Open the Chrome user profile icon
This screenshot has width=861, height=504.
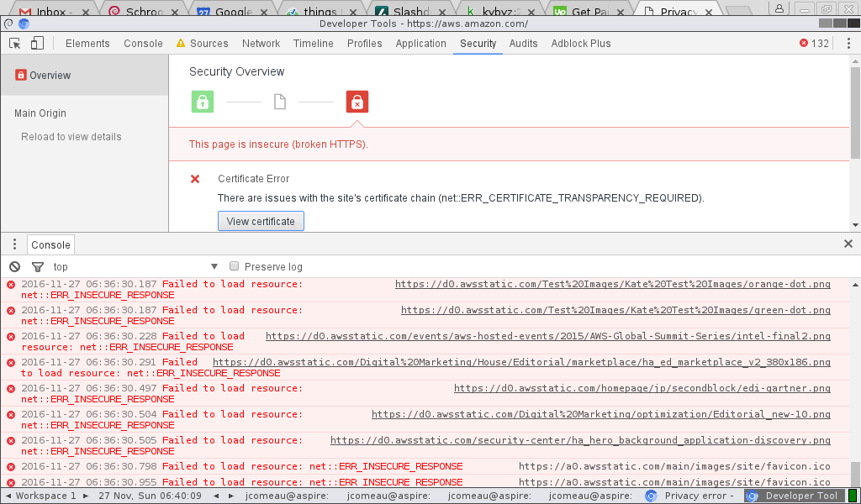point(779,8)
